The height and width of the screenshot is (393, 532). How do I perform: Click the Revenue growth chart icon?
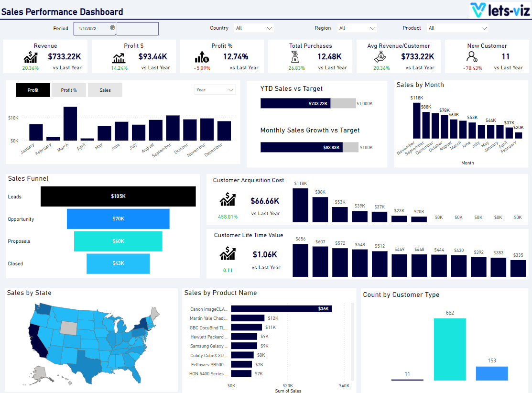click(x=30, y=57)
